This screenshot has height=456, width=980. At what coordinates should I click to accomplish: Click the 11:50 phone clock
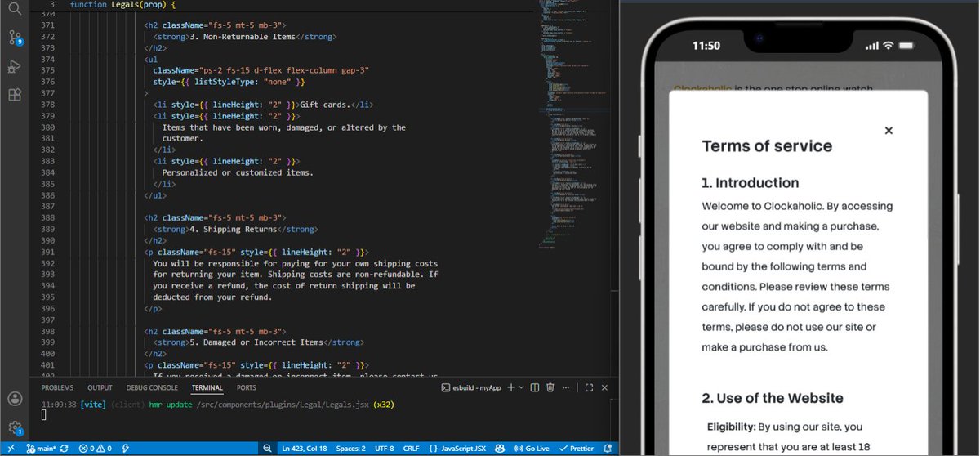(706, 46)
